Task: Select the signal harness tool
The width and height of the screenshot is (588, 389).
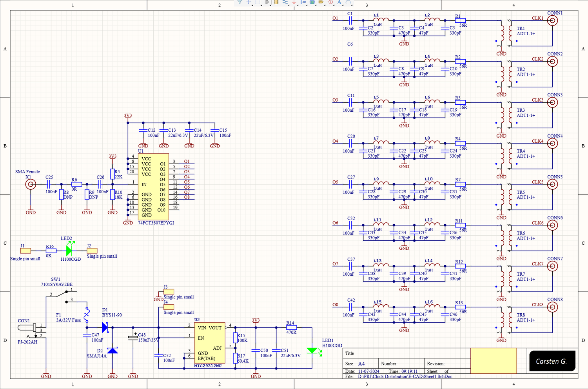Action: coord(303,2)
